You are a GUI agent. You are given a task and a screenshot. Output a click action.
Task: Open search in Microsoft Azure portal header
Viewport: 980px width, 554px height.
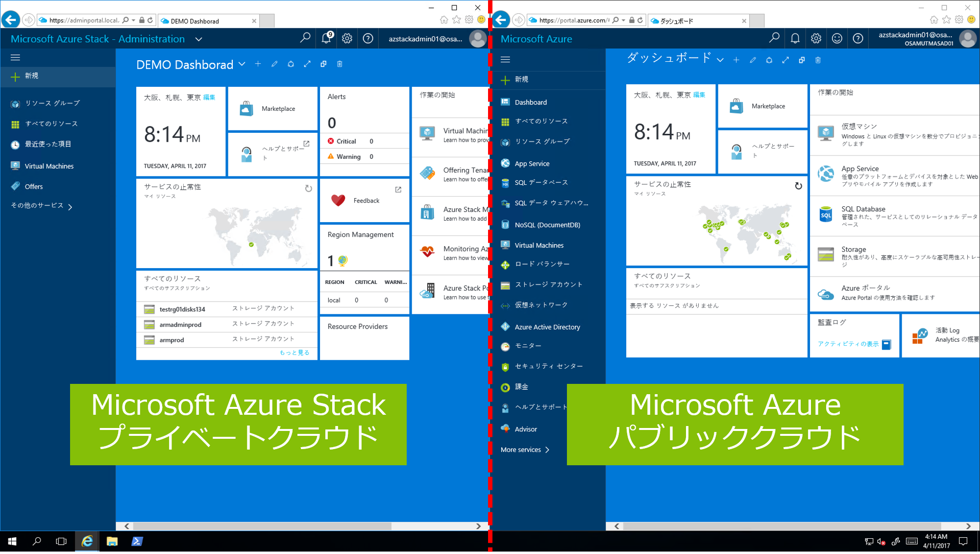click(774, 38)
